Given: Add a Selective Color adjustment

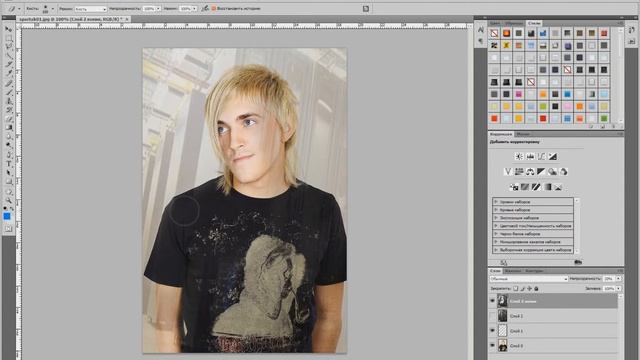Looking at the screenshot, I should click(558, 187).
